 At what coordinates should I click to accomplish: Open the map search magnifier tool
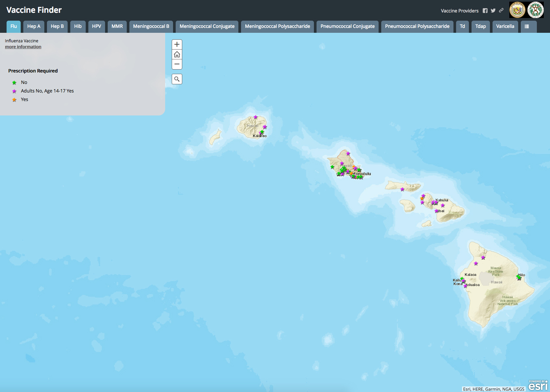pos(177,79)
